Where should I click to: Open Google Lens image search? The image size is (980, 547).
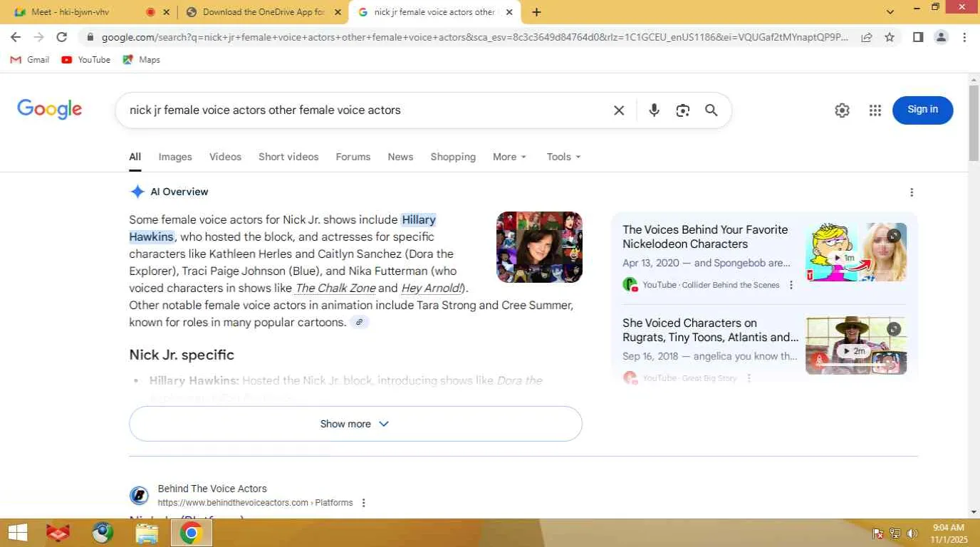(683, 110)
